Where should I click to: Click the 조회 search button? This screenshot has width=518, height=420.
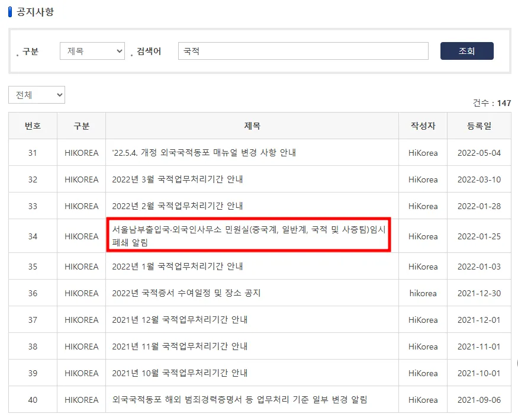pyautogui.click(x=467, y=51)
